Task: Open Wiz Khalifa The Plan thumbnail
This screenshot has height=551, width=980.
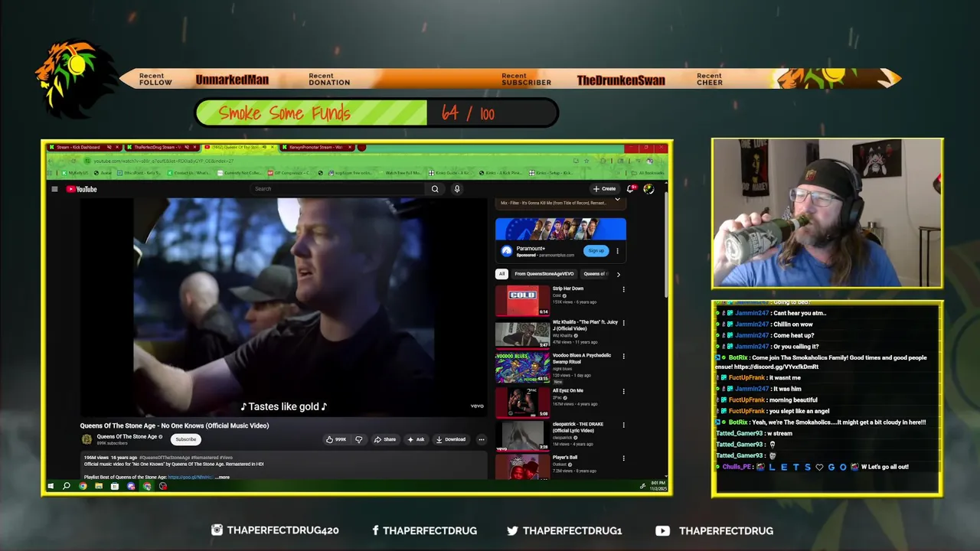Action: click(522, 334)
